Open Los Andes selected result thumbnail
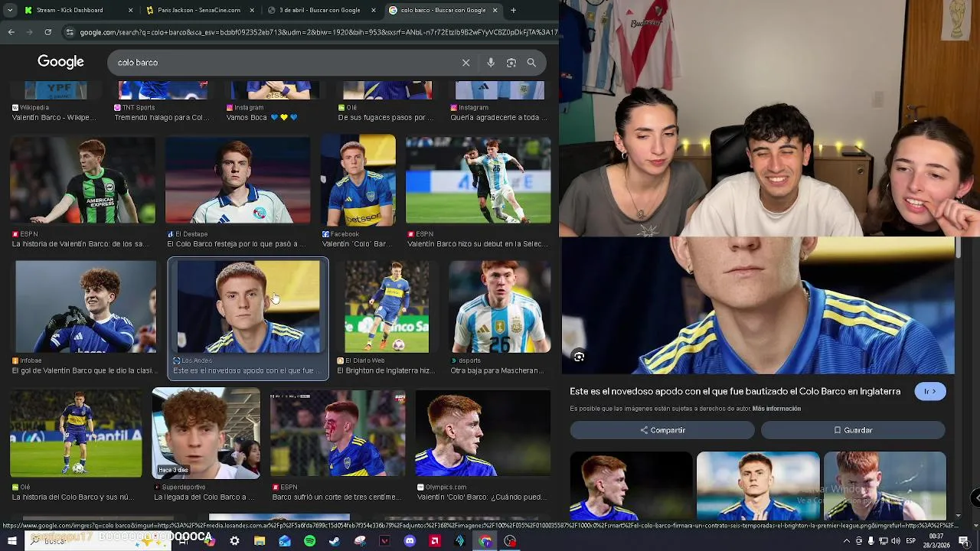The image size is (980, 551). pos(248,307)
